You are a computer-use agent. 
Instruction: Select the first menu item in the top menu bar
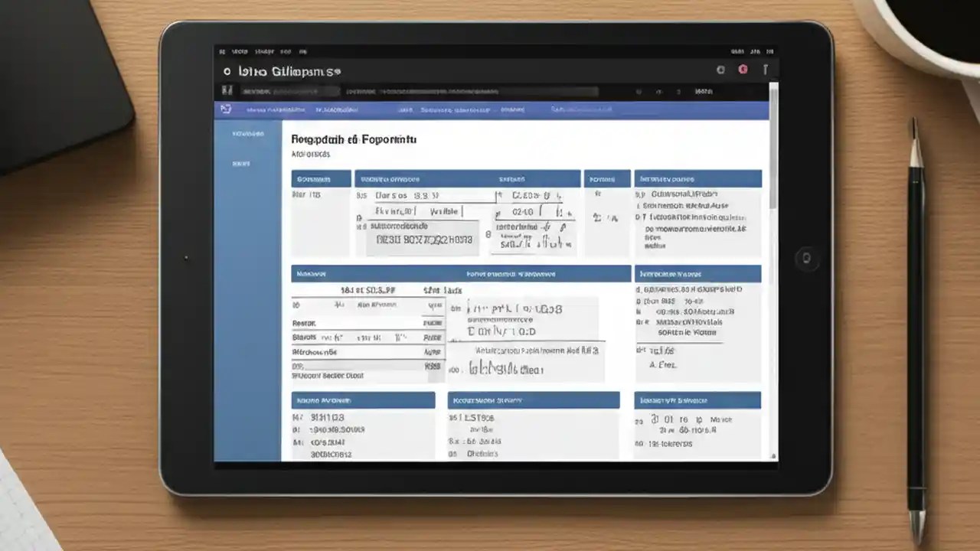point(222,51)
